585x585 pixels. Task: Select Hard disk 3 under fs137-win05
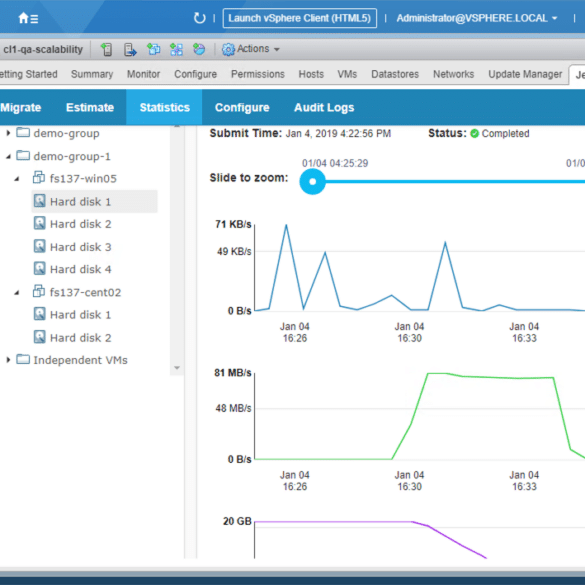(81, 247)
